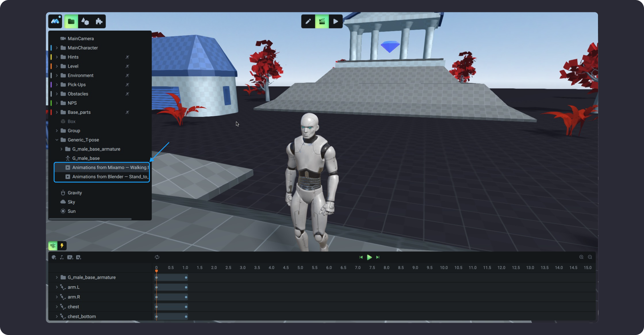Toggle timeline loop playback

(157, 257)
